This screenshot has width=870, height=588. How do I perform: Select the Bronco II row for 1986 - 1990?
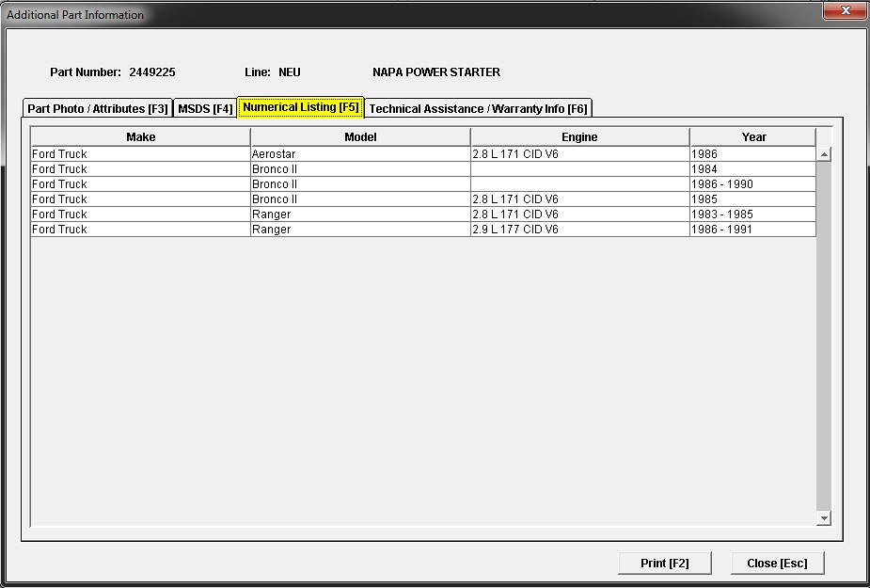[x=423, y=183]
